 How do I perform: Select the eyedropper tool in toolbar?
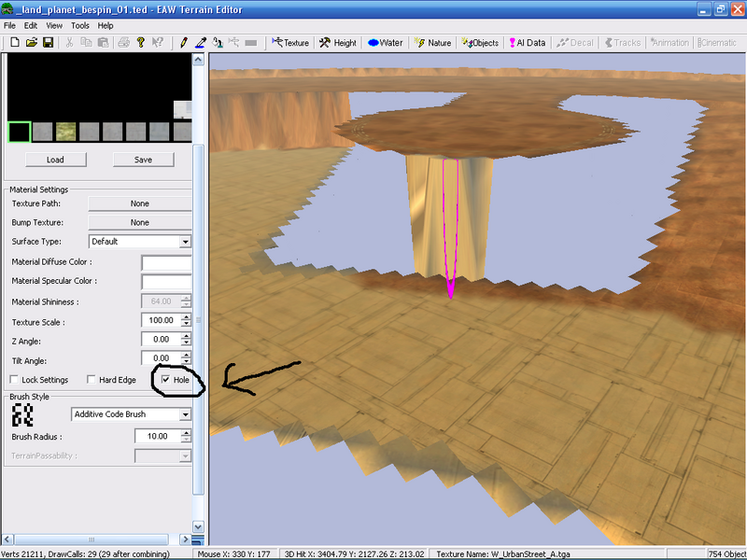coord(201,42)
